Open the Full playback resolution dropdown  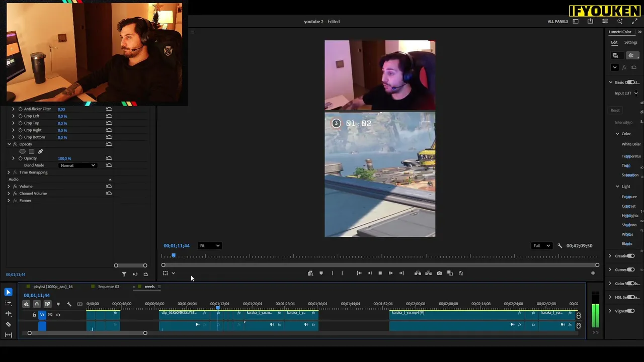pyautogui.click(x=541, y=246)
